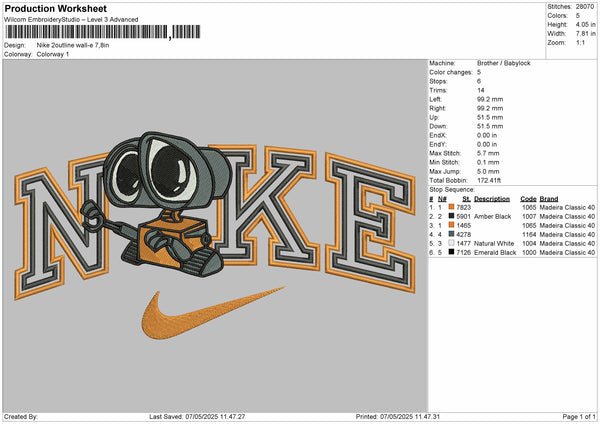Image resolution: width=600 pixels, height=424 pixels.
Task: Click the 'Created By:' footer label
Action: pos(21,416)
